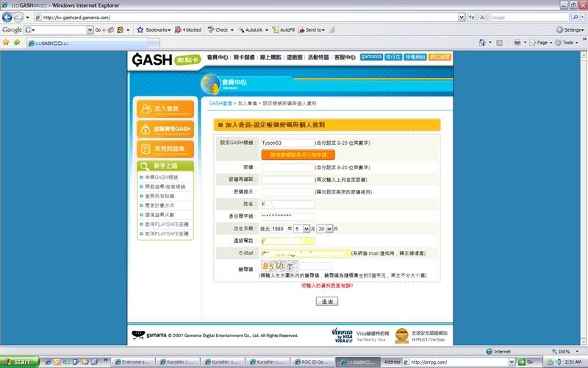Viewport: 588px width, 368px height.
Task: Click the orange 虛擬貨幣GASH sidebar button
Action: [x=165, y=129]
